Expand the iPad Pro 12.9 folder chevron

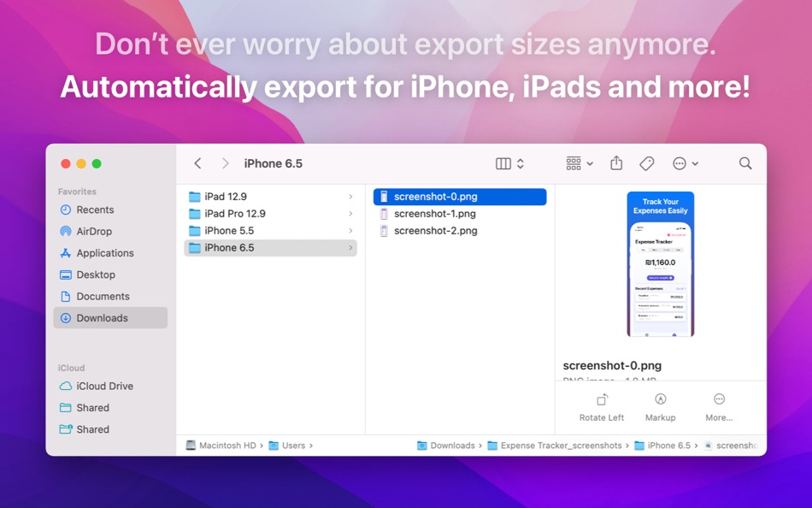[x=350, y=214]
